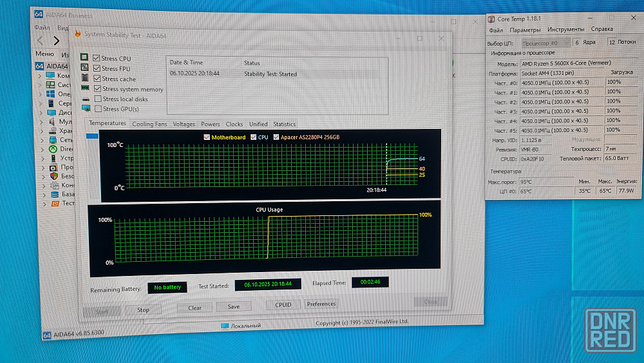The height and width of the screenshot is (363, 644).
Task: Uncheck the Stress cache checkbox
Action: click(97, 79)
